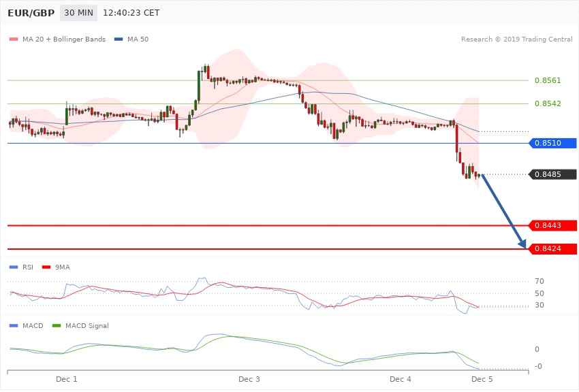Click the Dec 5 date marker
This screenshot has height=392, width=579.
pyautogui.click(x=482, y=378)
